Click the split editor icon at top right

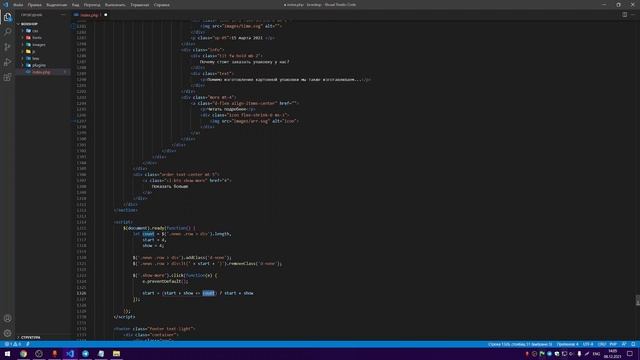pos(624,15)
